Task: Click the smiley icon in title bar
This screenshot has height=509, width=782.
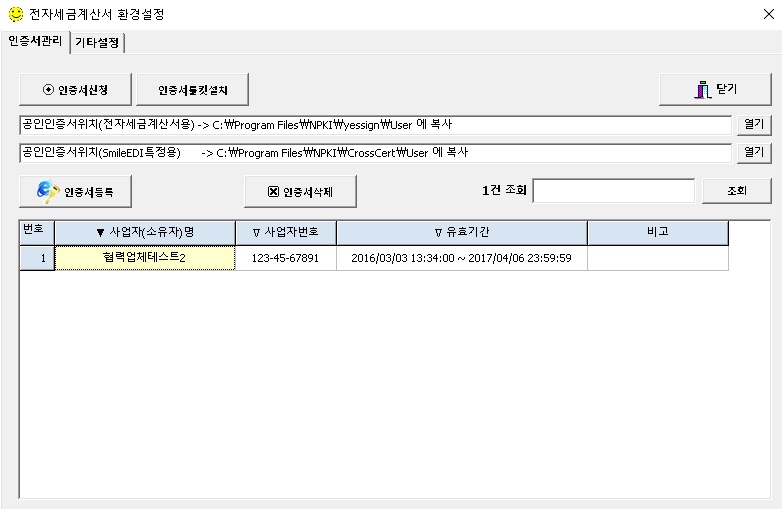Action: coord(14,15)
